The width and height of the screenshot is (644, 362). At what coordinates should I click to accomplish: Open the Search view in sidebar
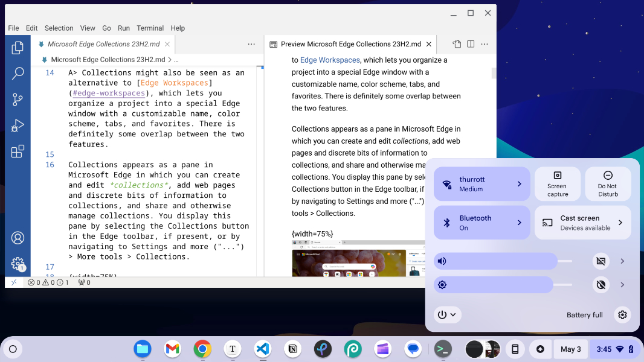[18, 74]
